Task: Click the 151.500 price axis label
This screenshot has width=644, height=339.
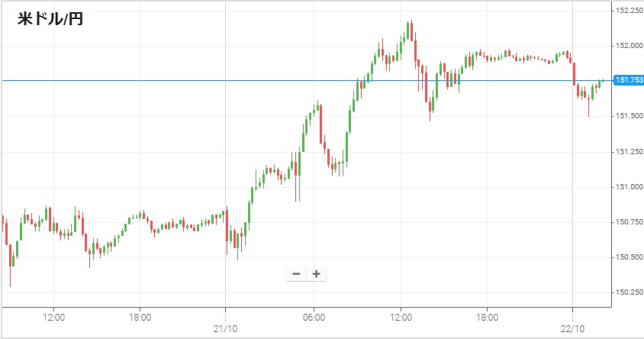Action: [629, 115]
